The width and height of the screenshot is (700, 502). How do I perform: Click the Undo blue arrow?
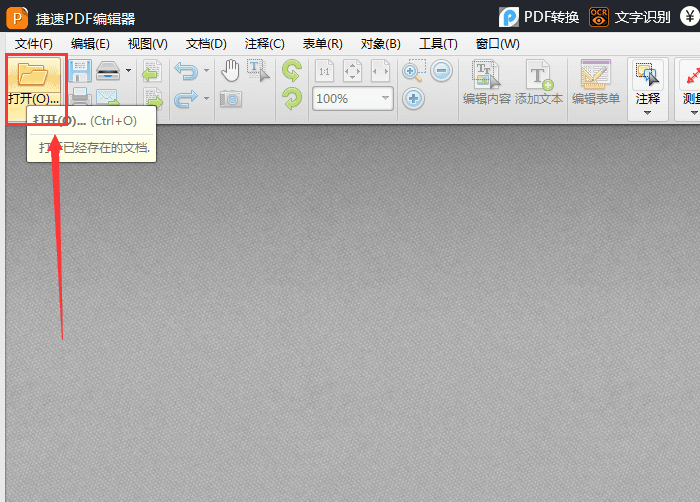point(186,71)
